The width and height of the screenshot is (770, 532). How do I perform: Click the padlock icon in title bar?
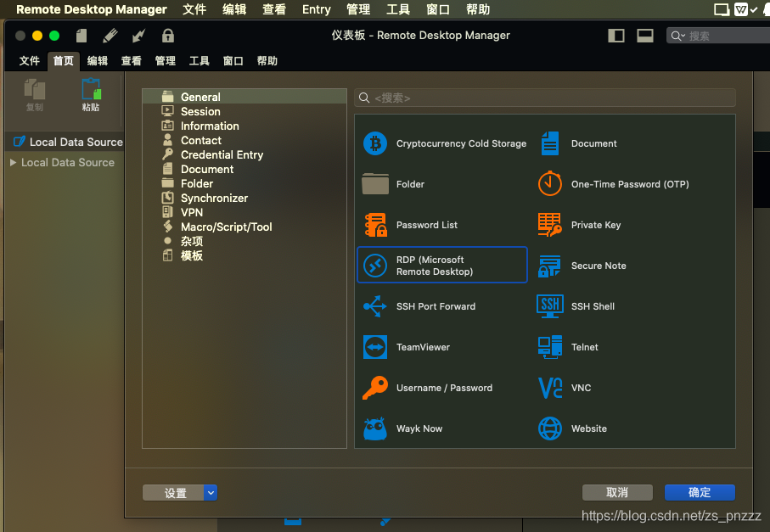point(168,36)
